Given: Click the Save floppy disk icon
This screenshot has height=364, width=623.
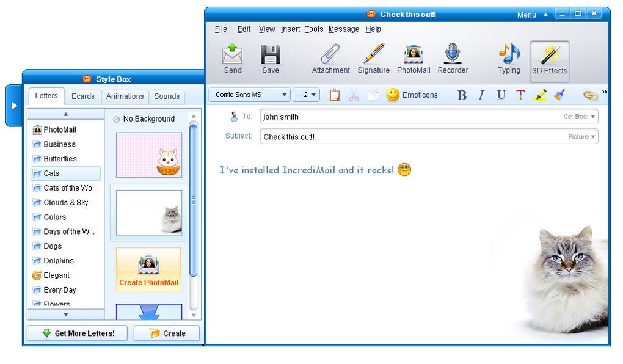Looking at the screenshot, I should pos(271,54).
